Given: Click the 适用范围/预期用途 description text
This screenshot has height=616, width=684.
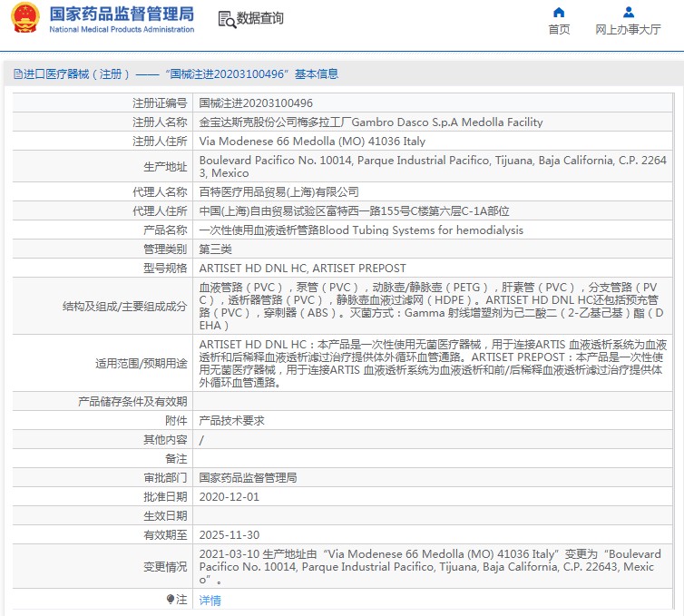Looking at the screenshot, I should pos(433,364).
